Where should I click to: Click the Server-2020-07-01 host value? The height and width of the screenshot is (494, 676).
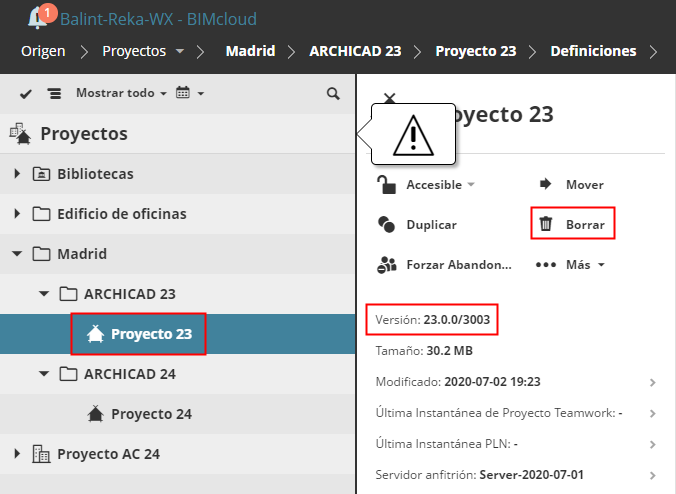point(532,475)
